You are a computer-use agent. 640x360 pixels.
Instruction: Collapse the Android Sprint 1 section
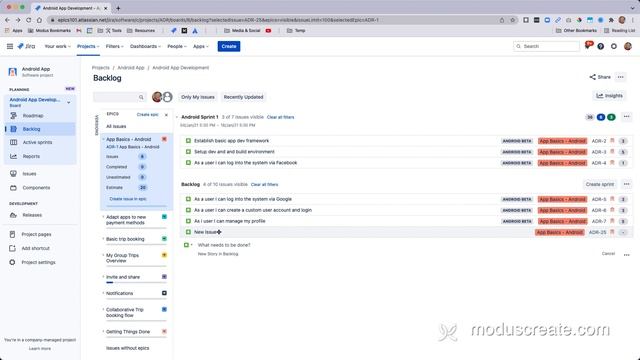point(178,117)
